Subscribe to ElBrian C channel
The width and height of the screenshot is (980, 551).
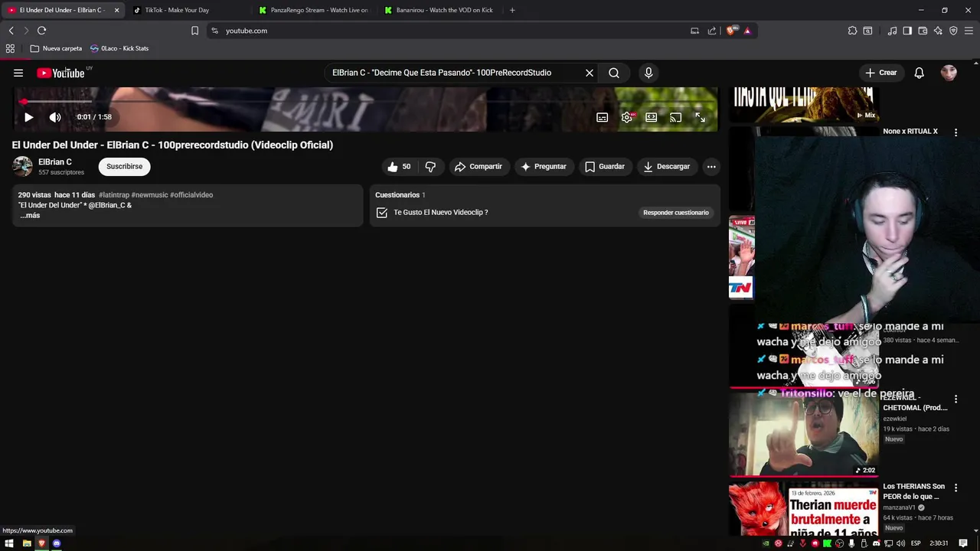coord(124,166)
